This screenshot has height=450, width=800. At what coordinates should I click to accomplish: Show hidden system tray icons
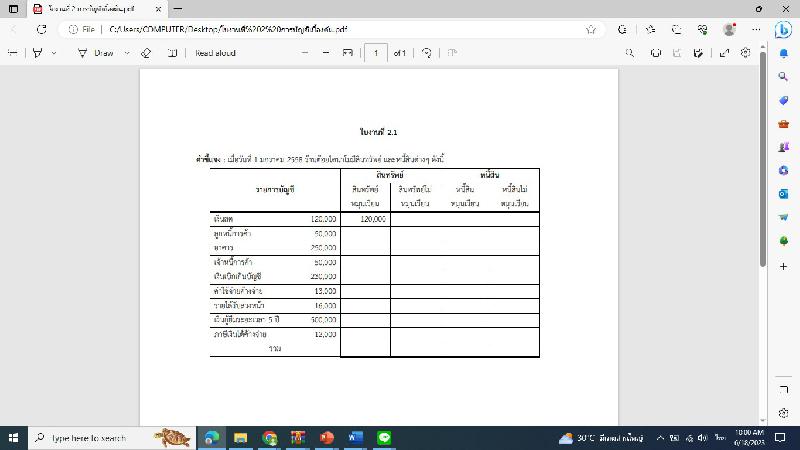(660, 438)
